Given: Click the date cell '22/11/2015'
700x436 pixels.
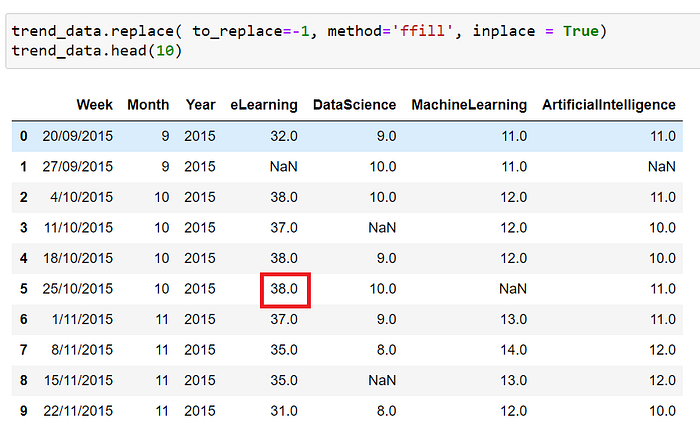Looking at the screenshot, I should (x=78, y=411).
